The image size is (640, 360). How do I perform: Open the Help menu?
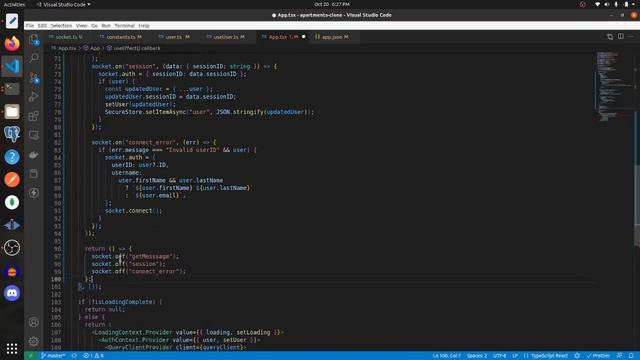click(144, 25)
